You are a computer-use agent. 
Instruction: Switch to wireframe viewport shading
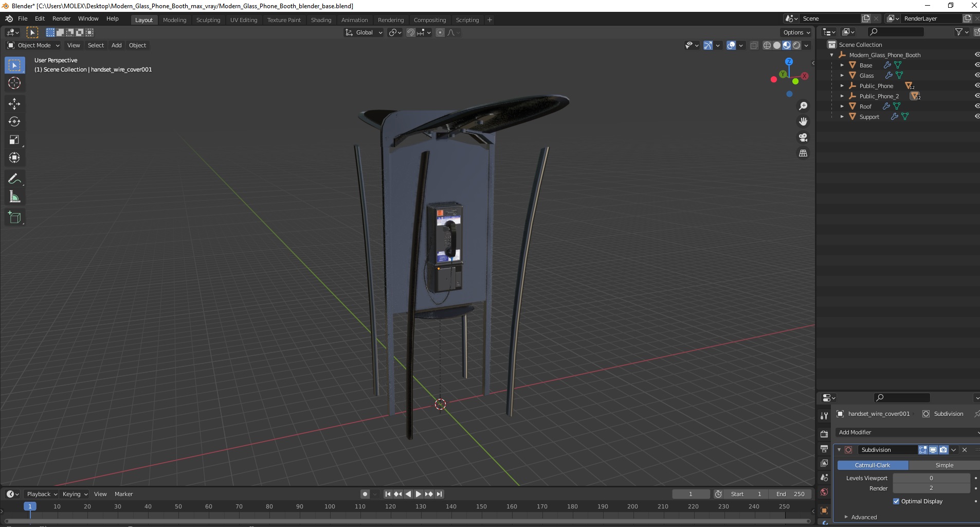click(x=767, y=45)
